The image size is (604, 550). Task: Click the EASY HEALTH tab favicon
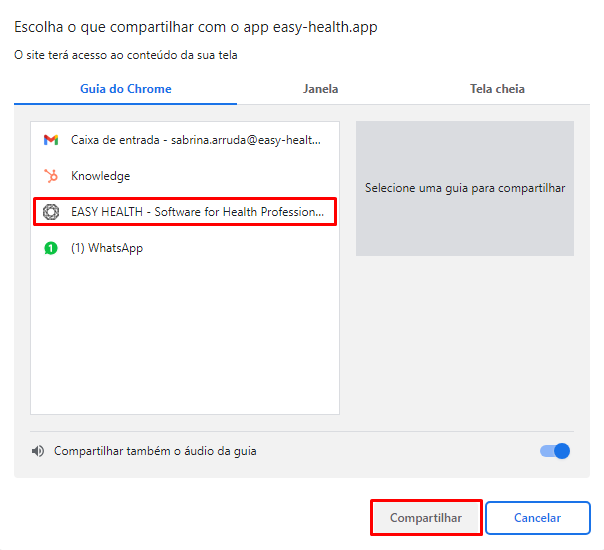pyautogui.click(x=51, y=212)
